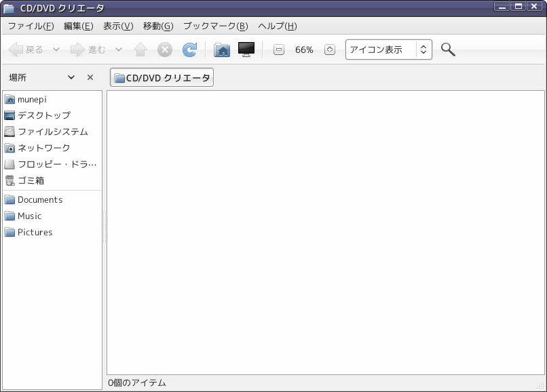Click the munepi home folder icon
This screenshot has height=392, width=547.
[x=10, y=100]
